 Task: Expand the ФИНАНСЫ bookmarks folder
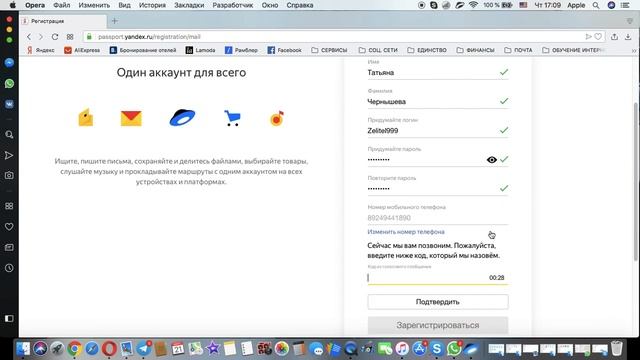[476, 50]
